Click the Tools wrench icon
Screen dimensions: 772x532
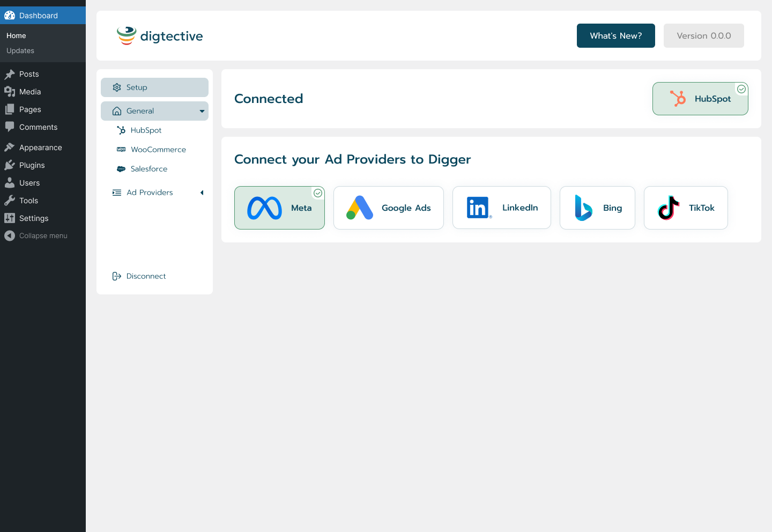click(10, 201)
